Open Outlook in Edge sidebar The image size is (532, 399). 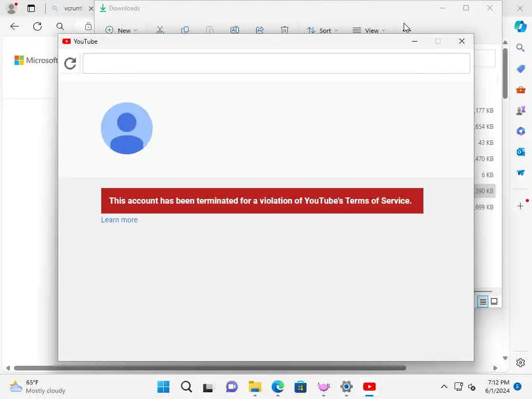pos(521,152)
